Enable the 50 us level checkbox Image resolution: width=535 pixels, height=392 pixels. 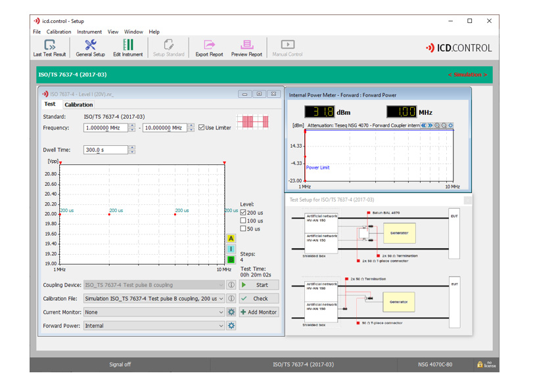pos(243,229)
